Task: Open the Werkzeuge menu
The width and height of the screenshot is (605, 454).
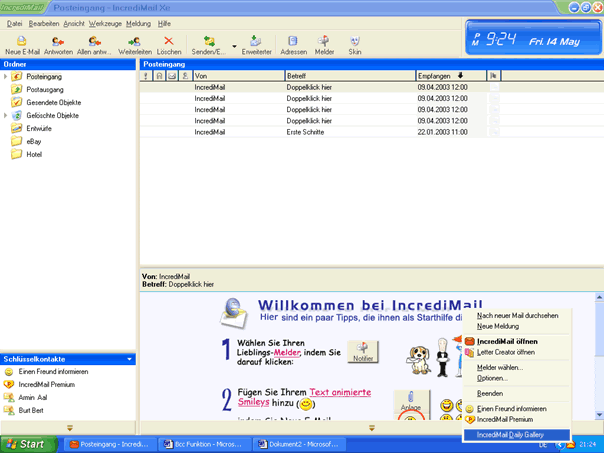Action: tap(105, 24)
